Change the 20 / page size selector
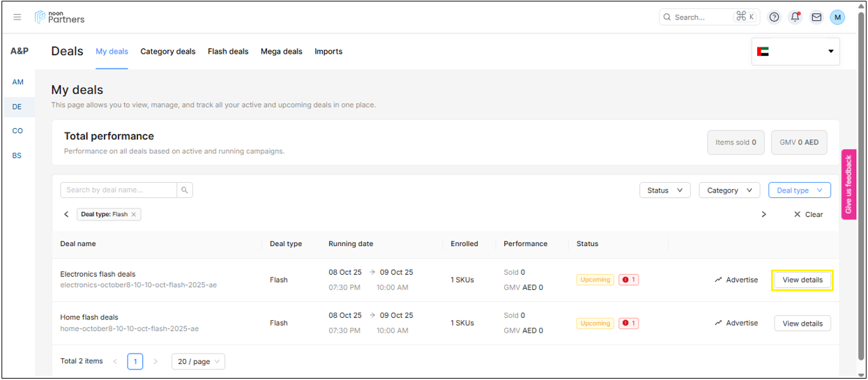The height and width of the screenshot is (380, 868). tap(198, 361)
